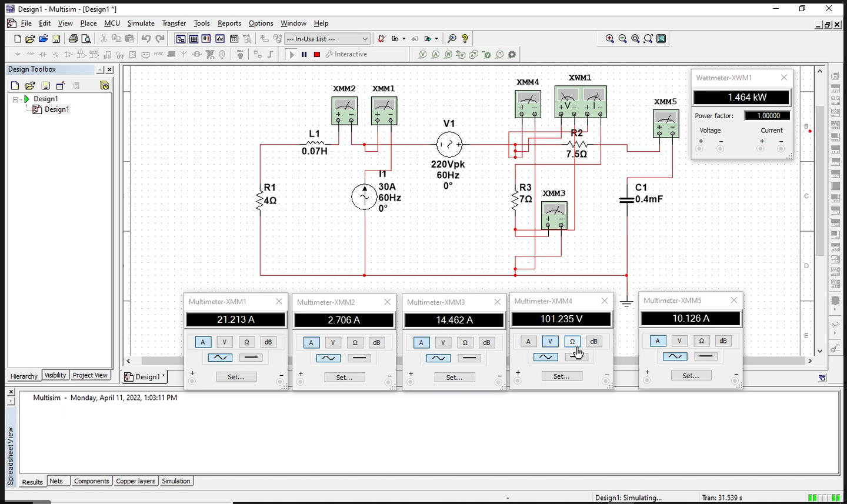Image resolution: width=847 pixels, height=504 pixels.
Task: Switch to the Visibility tab
Action: point(55,375)
